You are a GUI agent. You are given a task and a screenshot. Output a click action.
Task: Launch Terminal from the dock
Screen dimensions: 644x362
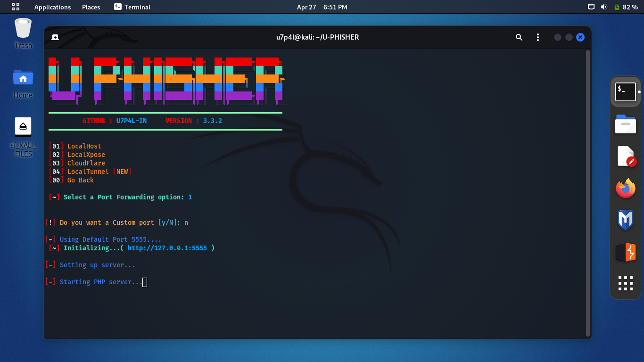tap(626, 91)
